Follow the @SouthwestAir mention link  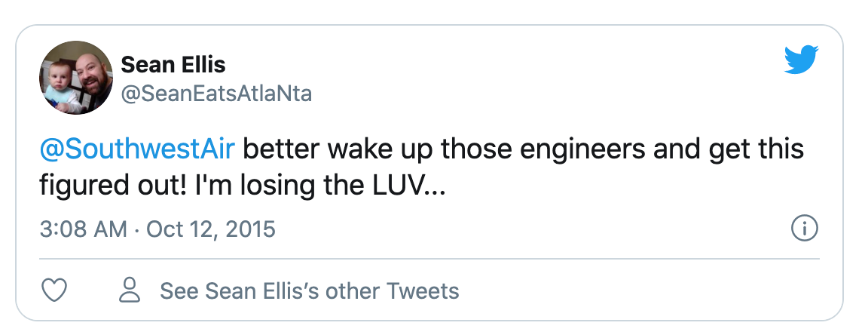point(137,149)
